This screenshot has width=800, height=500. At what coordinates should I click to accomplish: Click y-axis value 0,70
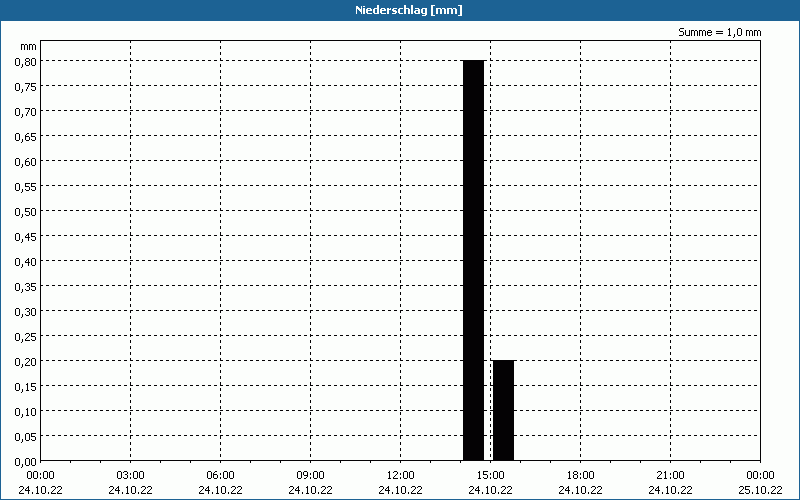click(26, 112)
